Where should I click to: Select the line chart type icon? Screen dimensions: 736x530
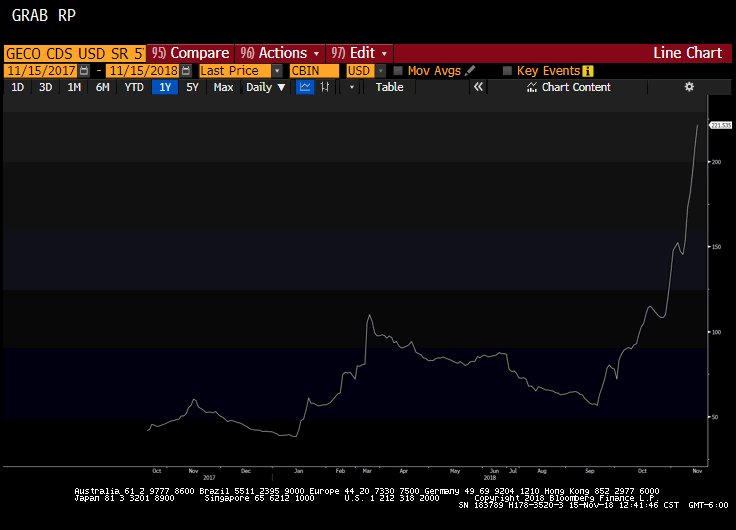(305, 87)
